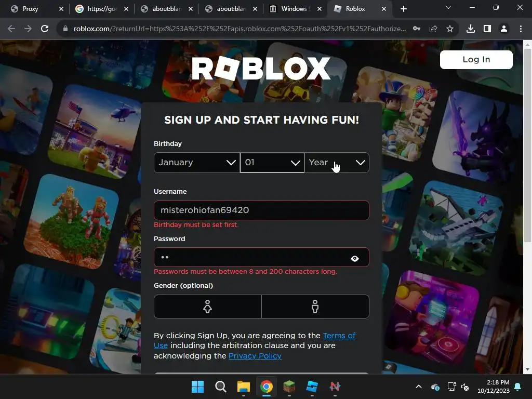Open File Explorer from taskbar

click(x=243, y=387)
